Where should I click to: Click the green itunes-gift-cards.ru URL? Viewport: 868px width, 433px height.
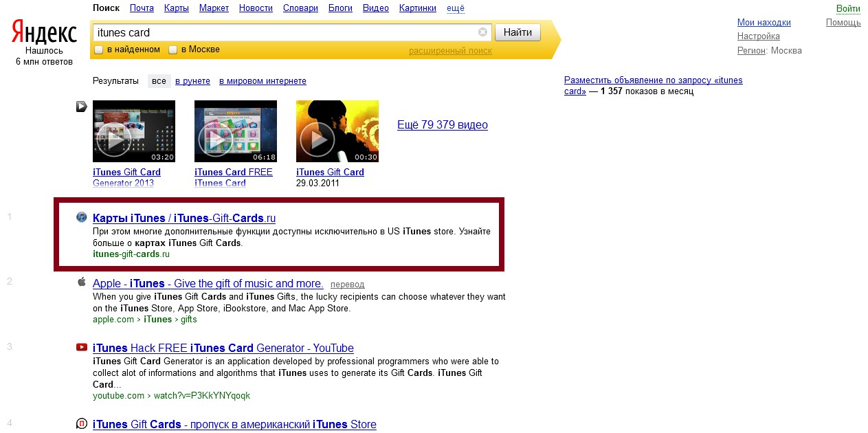(131, 254)
